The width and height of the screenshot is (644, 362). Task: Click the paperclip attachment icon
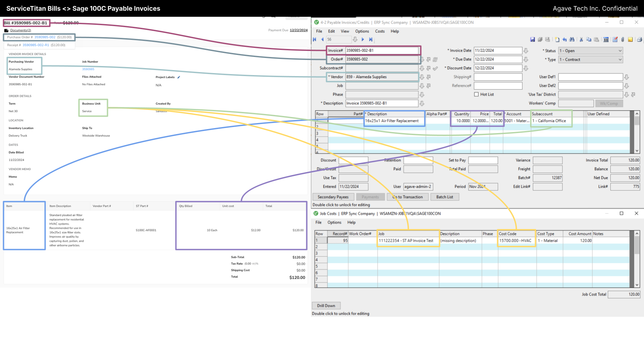[x=623, y=40]
